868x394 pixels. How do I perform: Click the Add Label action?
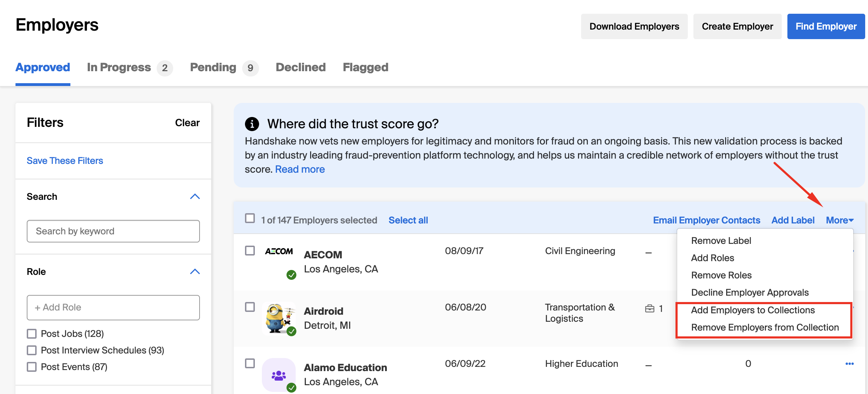click(793, 220)
